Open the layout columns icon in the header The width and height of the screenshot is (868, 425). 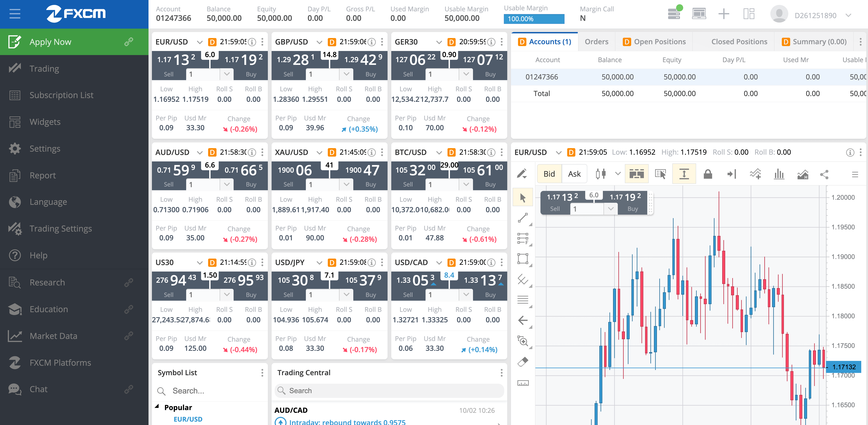[x=749, y=14]
